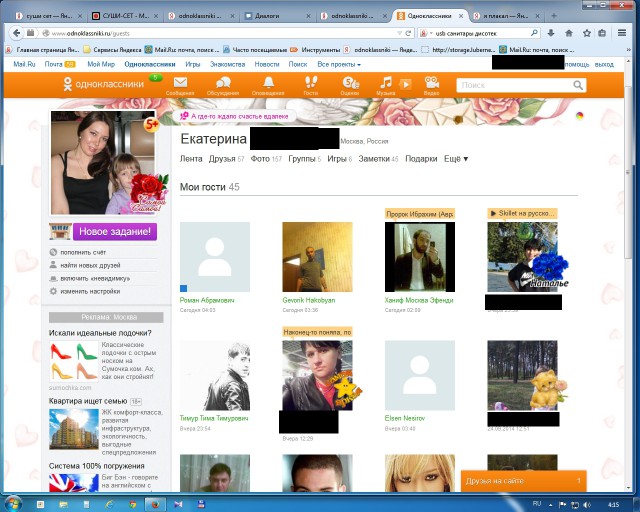Open the Друзья на сайте panel
Image resolution: width=640 pixels, height=512 pixels.
[524, 481]
